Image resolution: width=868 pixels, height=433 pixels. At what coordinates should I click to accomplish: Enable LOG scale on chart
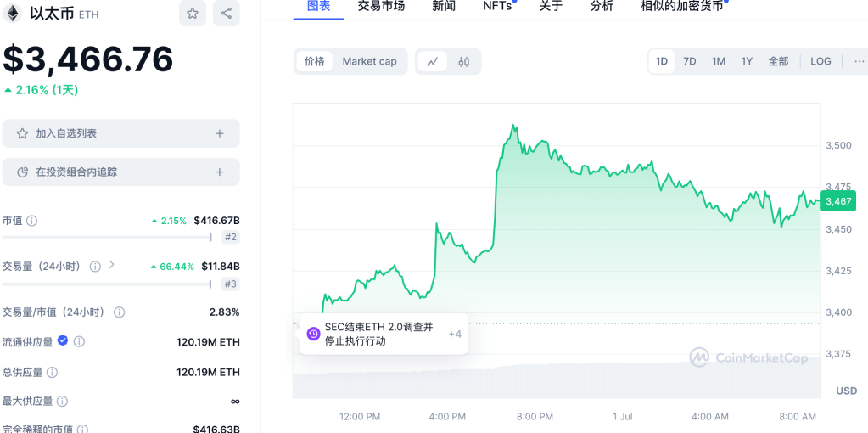pos(820,61)
